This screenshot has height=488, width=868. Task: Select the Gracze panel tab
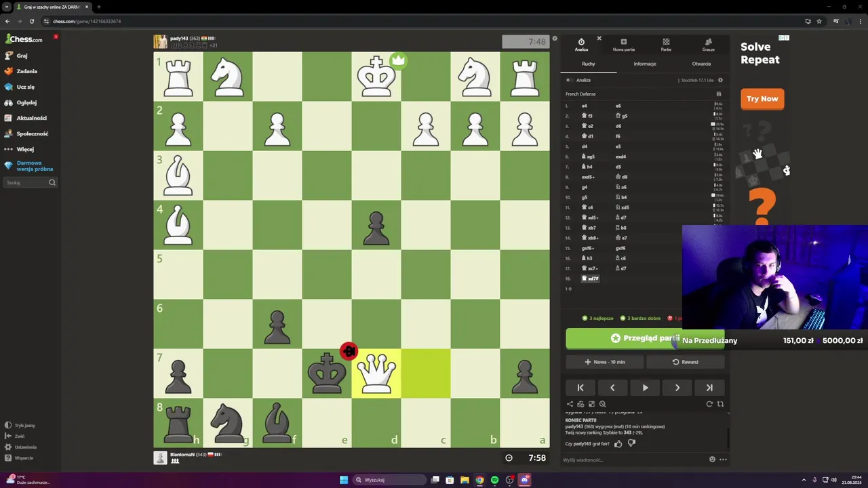(x=709, y=45)
